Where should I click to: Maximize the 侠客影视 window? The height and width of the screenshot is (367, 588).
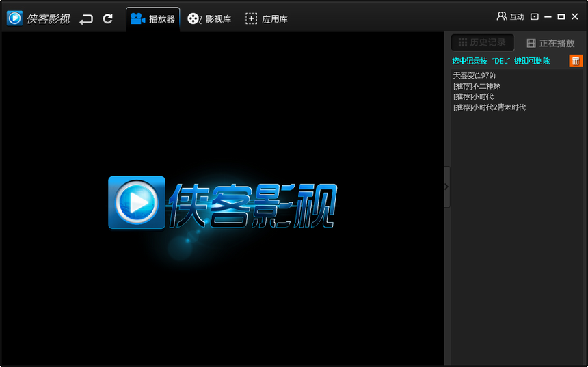[561, 16]
